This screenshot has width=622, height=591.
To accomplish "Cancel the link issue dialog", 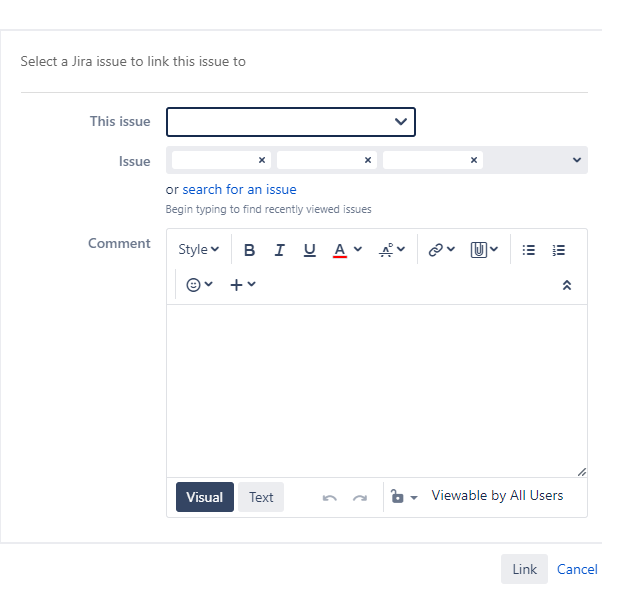I will pyautogui.click(x=577, y=569).
